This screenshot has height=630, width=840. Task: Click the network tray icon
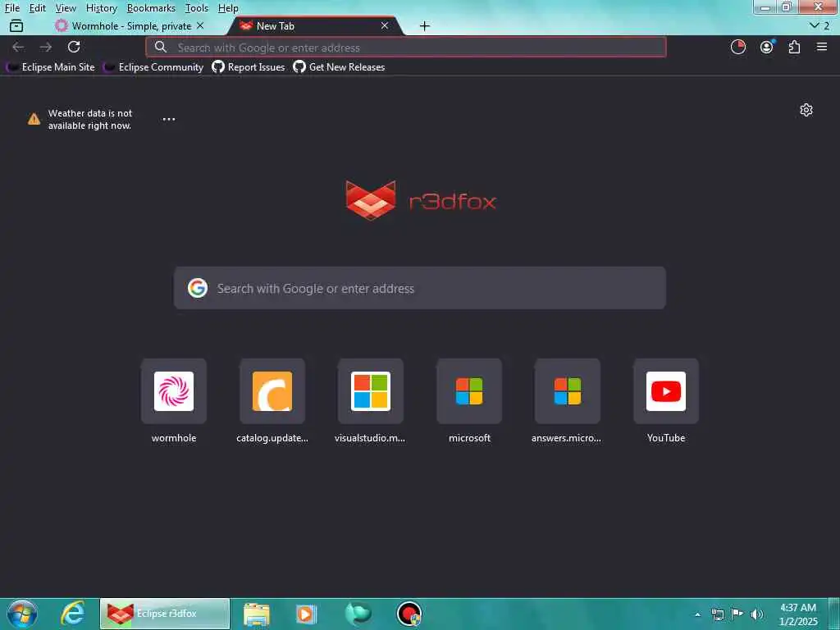(x=717, y=614)
